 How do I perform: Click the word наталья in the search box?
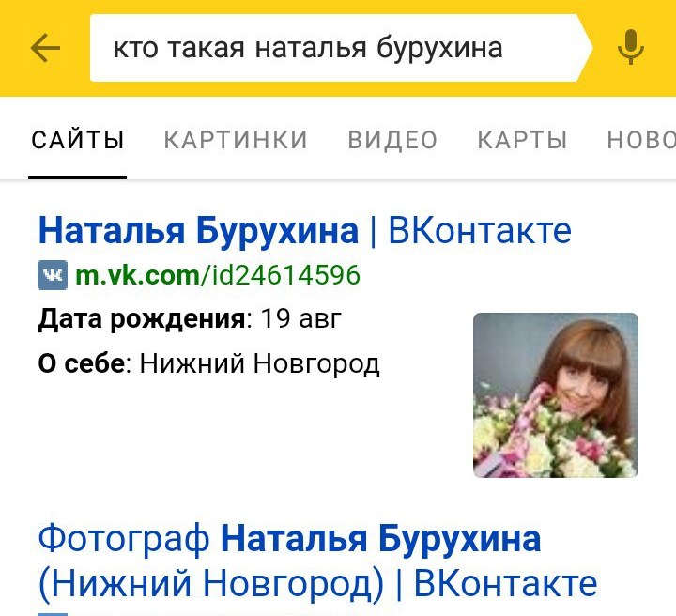(311, 48)
